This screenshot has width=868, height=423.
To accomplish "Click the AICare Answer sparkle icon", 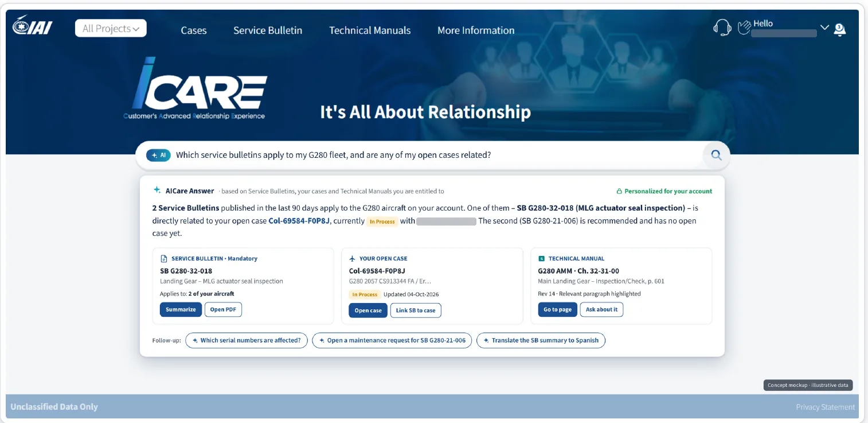I will (157, 191).
